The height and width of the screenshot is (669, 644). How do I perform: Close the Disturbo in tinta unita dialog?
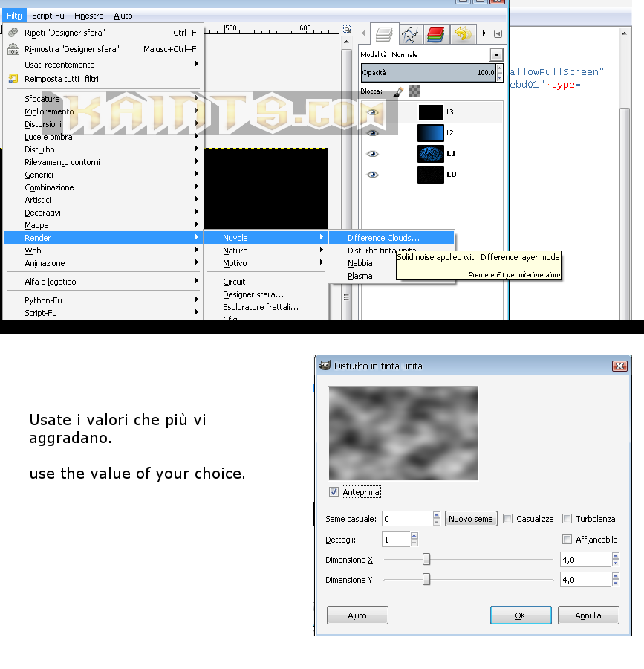click(x=619, y=366)
